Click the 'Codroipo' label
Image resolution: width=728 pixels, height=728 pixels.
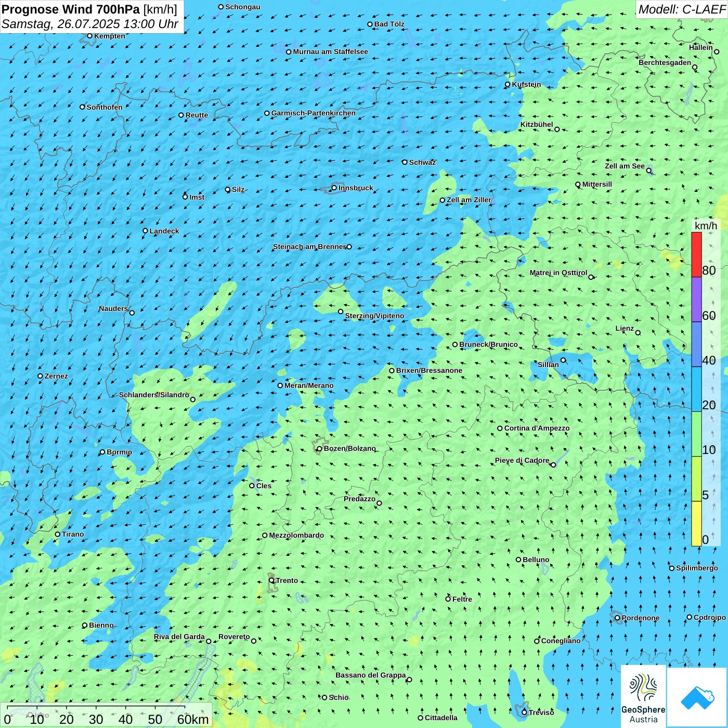pos(710,617)
